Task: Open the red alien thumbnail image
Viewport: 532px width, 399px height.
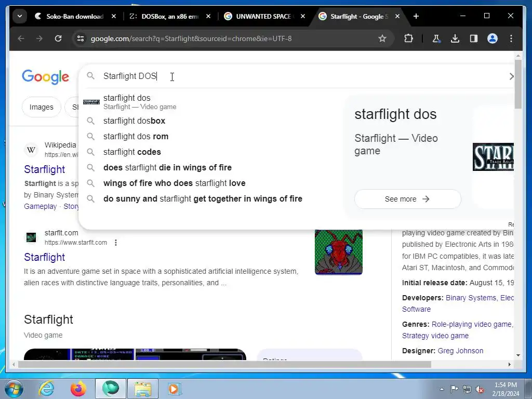Action: tap(339, 252)
